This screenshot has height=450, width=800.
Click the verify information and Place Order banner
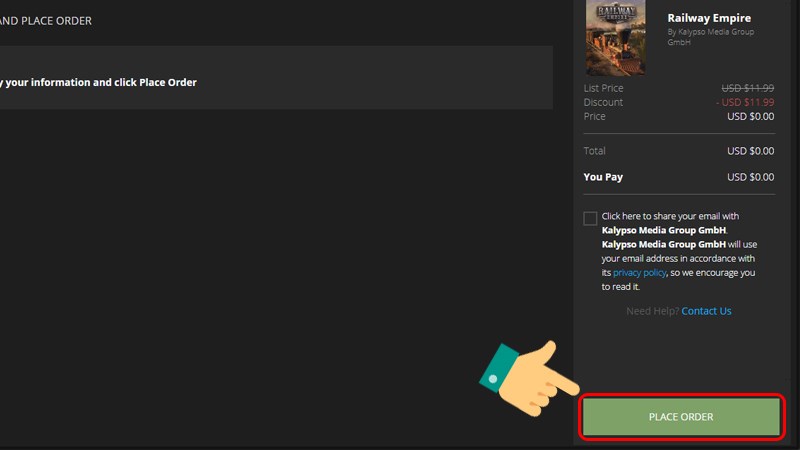(276, 78)
